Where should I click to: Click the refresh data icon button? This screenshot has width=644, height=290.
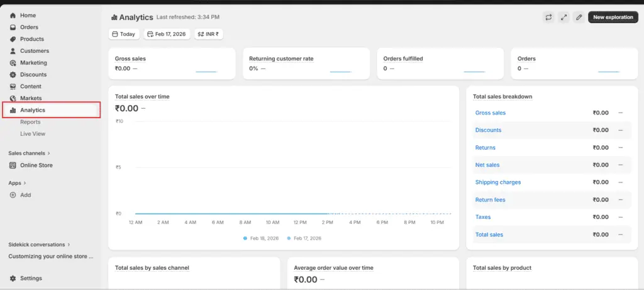[x=548, y=17]
